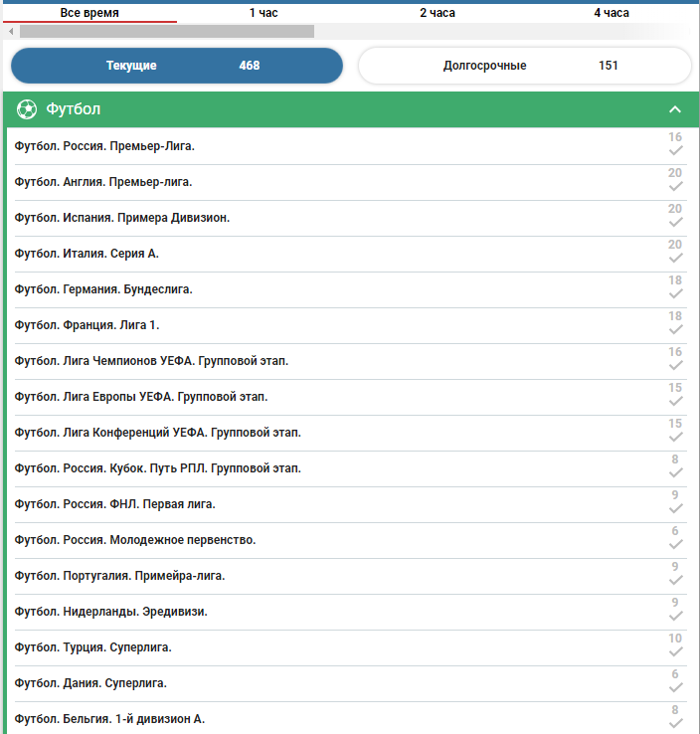Open Футбол. Россия. Молодежное первенство.
The width and height of the screenshot is (700, 734).
[135, 540]
